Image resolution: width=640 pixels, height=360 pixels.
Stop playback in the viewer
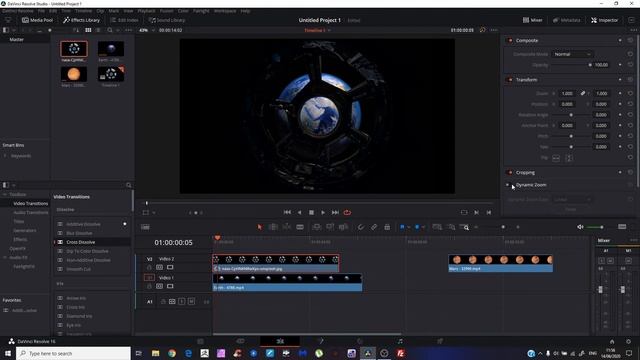(x=311, y=212)
